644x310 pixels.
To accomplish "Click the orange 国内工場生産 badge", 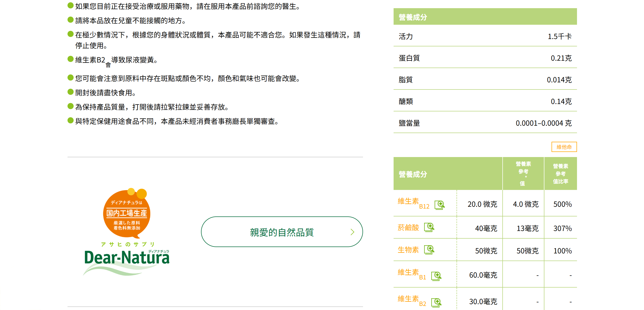I will pos(127,213).
